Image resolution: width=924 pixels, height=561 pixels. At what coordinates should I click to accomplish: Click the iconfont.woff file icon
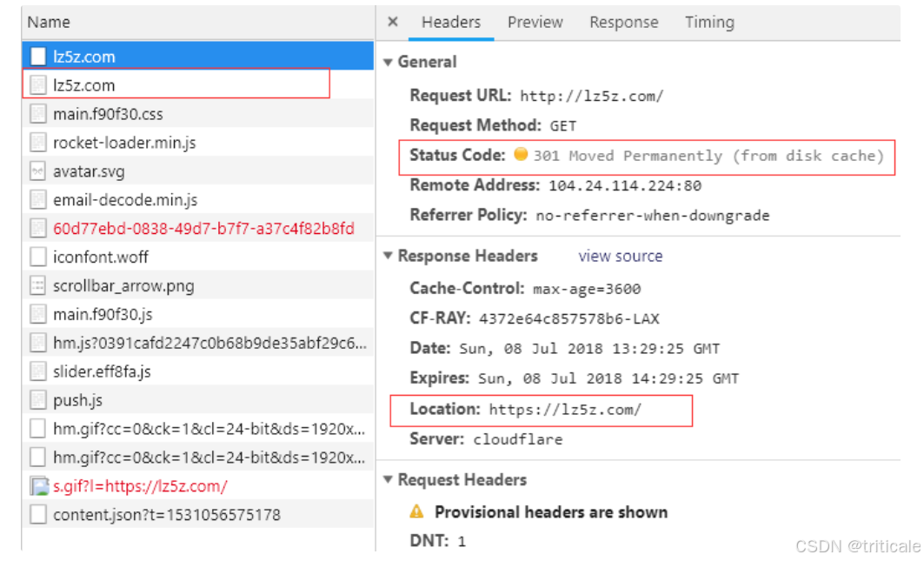pos(37,257)
